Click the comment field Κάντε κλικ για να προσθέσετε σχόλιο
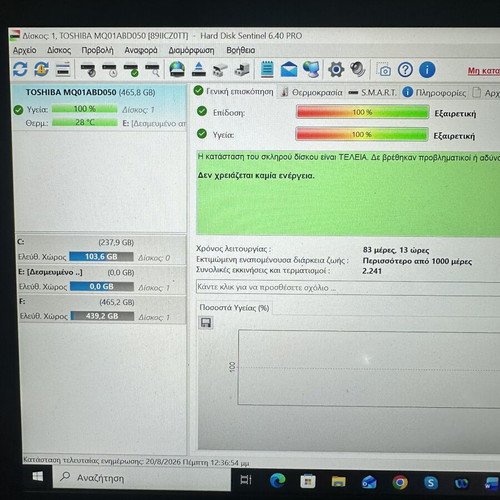500x500 pixels. click(x=348, y=287)
